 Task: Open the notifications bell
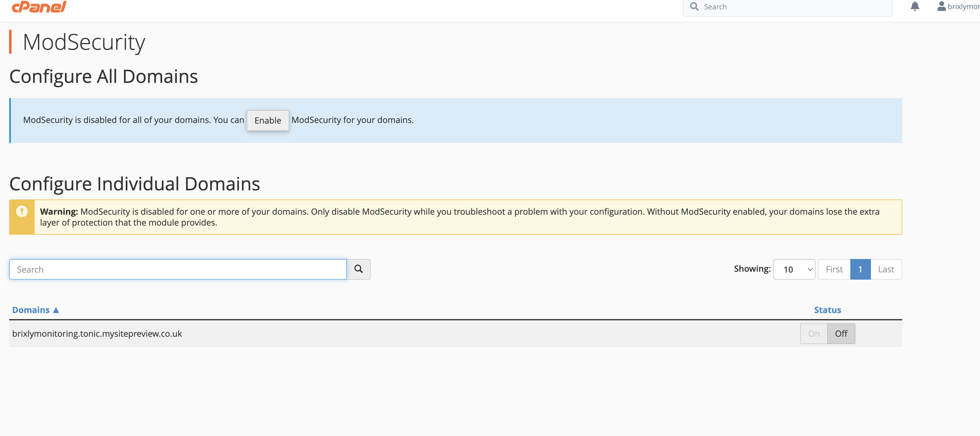coord(915,6)
